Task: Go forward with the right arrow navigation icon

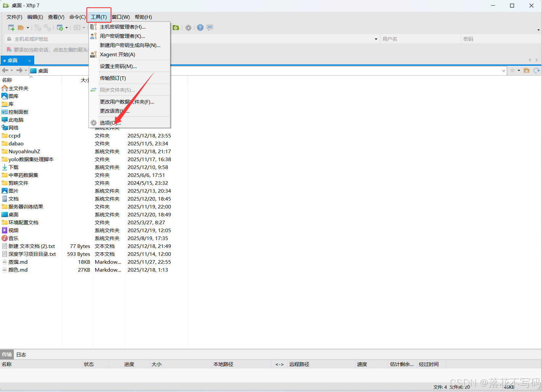Action: (20, 70)
